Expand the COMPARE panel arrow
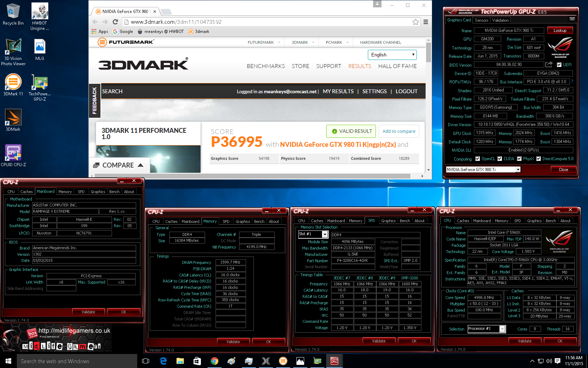The height and width of the screenshot is (368, 588). [x=140, y=165]
